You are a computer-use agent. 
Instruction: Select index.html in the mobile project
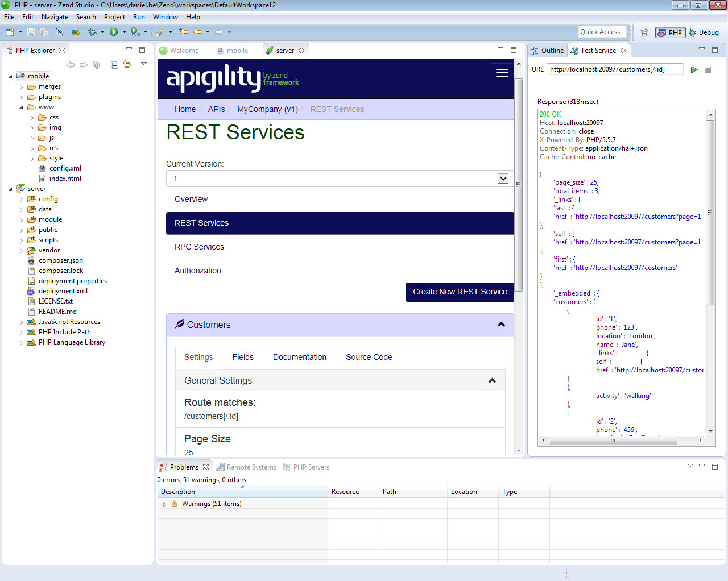(x=65, y=179)
